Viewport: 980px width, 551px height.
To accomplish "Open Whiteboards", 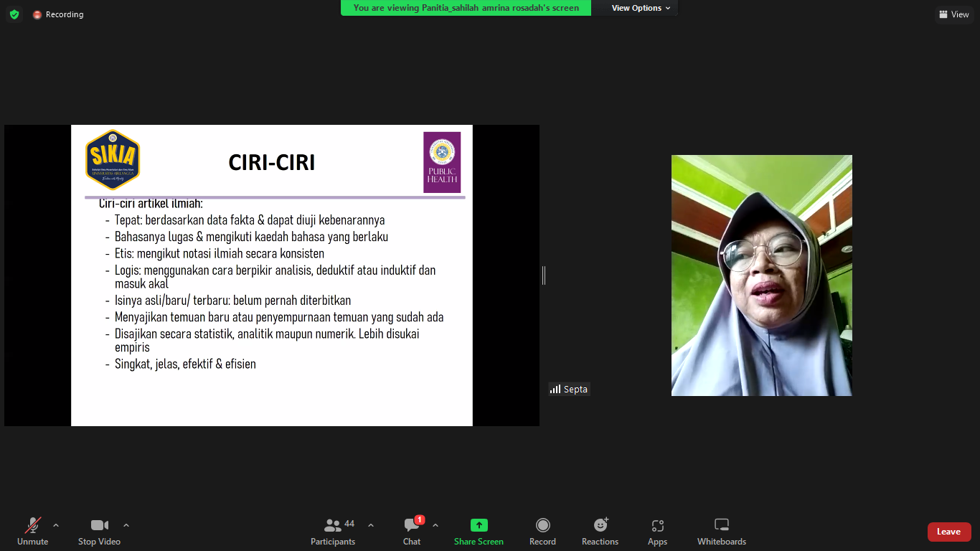I will point(722,531).
